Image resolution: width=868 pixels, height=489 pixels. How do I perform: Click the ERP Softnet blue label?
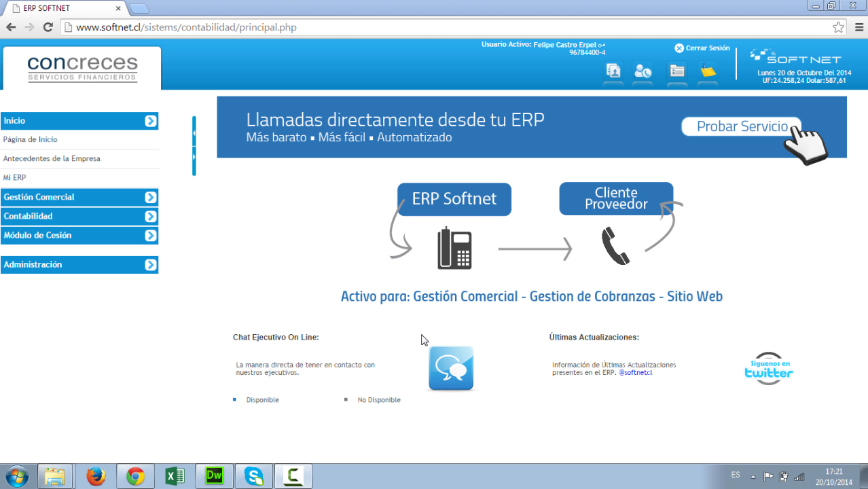pos(454,199)
